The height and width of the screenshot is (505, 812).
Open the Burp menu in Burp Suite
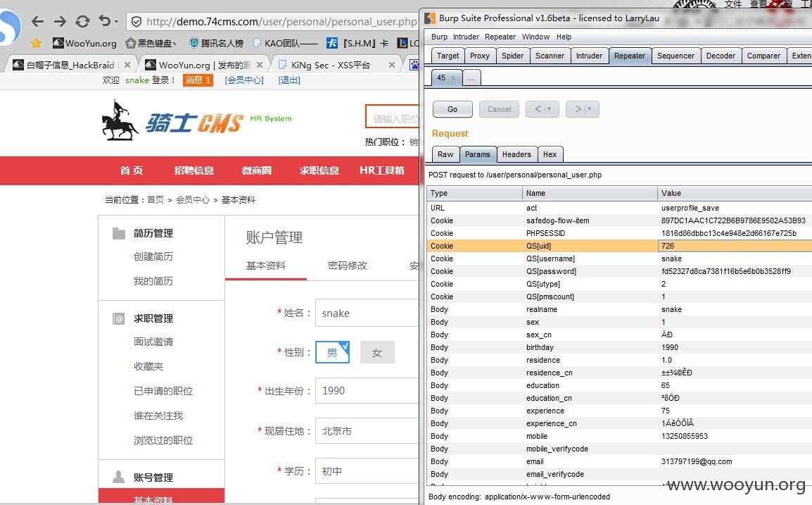click(x=439, y=37)
